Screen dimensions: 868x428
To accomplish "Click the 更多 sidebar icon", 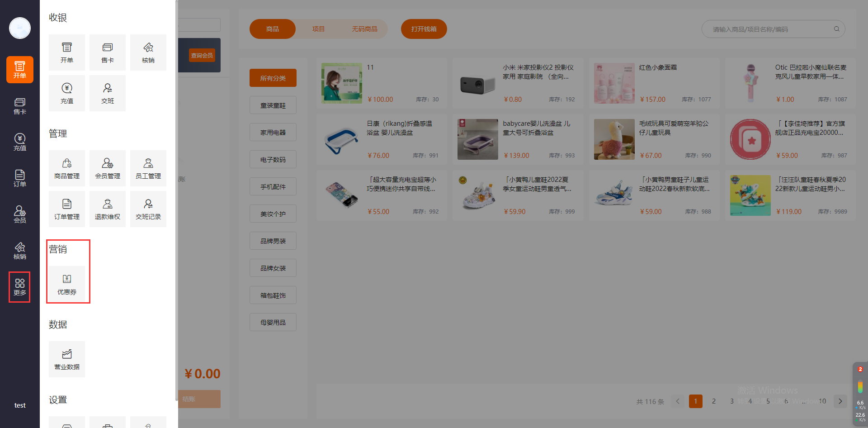I will pos(20,287).
